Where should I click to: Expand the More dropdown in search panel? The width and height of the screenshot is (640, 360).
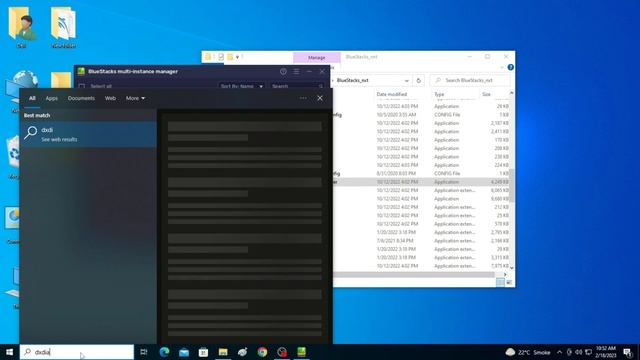(135, 98)
